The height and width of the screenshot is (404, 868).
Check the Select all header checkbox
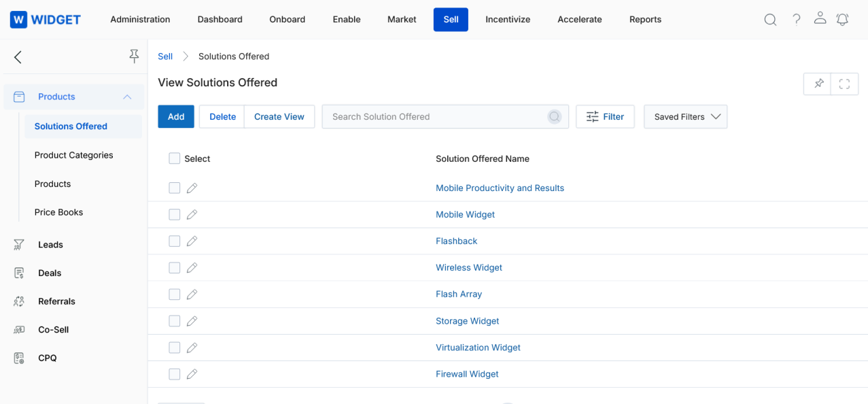point(175,158)
